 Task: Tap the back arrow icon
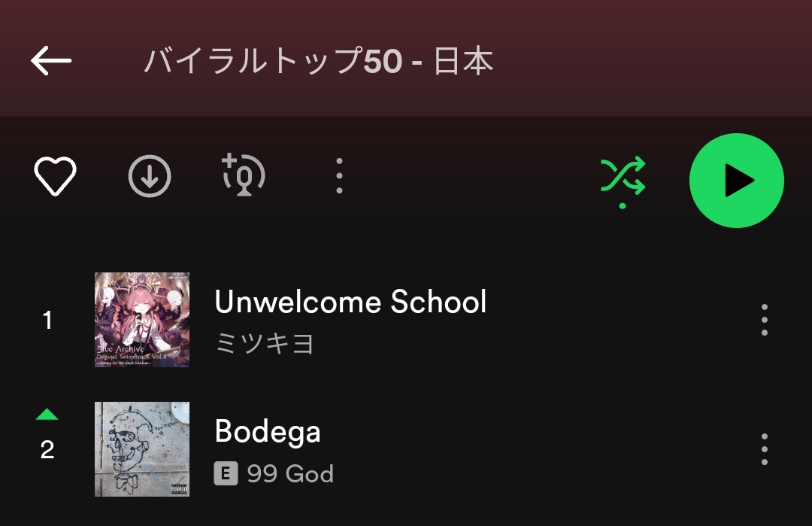[x=51, y=61]
